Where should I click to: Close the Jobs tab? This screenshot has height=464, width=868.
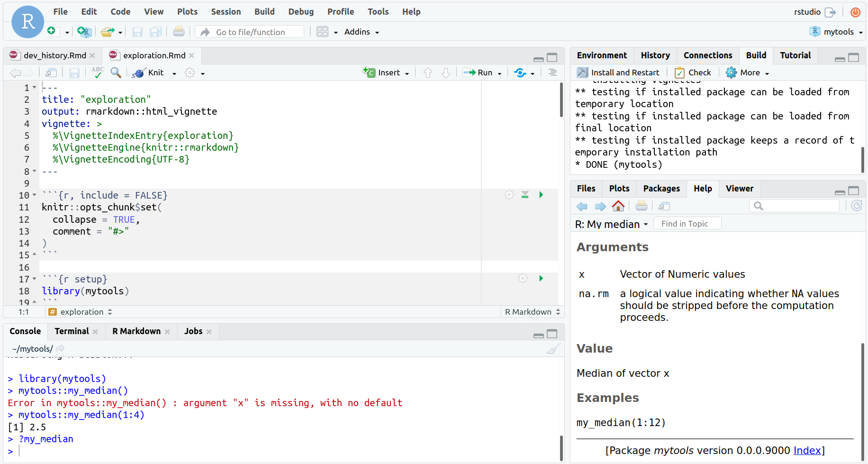point(209,332)
